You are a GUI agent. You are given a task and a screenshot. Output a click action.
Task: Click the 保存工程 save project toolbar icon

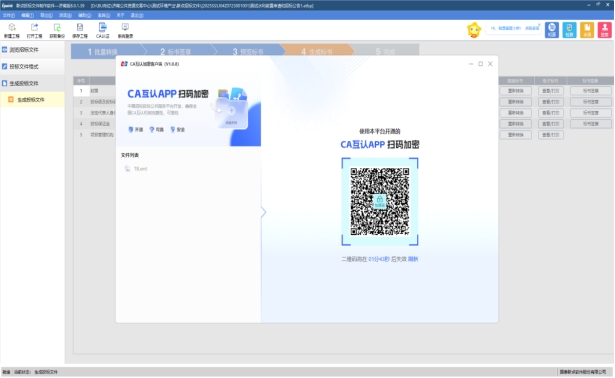80,30
